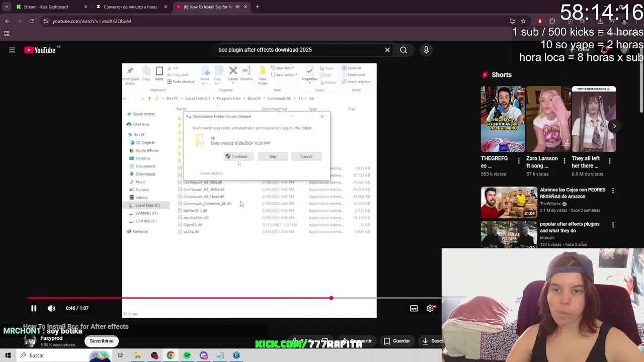Open Faxyprod channel name link
Screen dimensions: 644x362
[x=52, y=338]
